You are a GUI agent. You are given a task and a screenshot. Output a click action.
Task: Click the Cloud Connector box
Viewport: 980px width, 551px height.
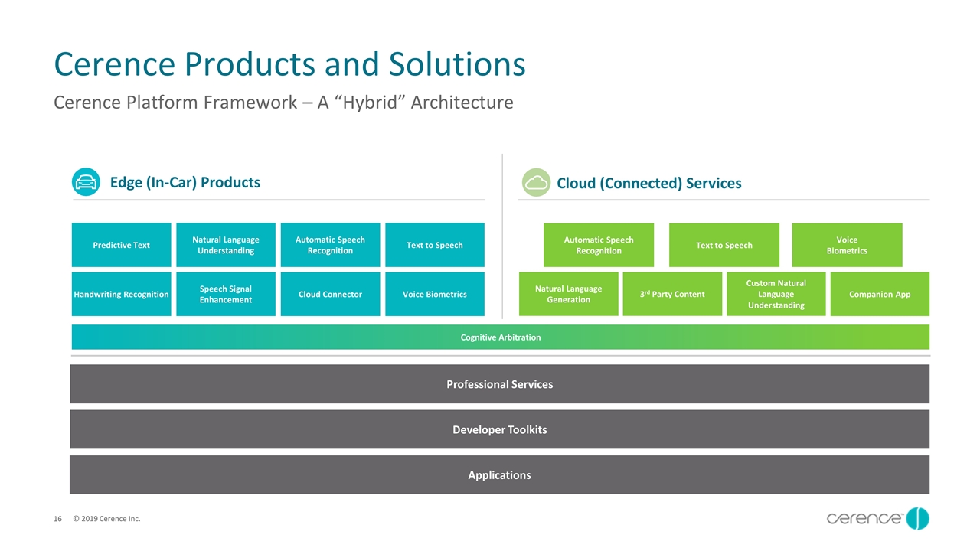(330, 294)
